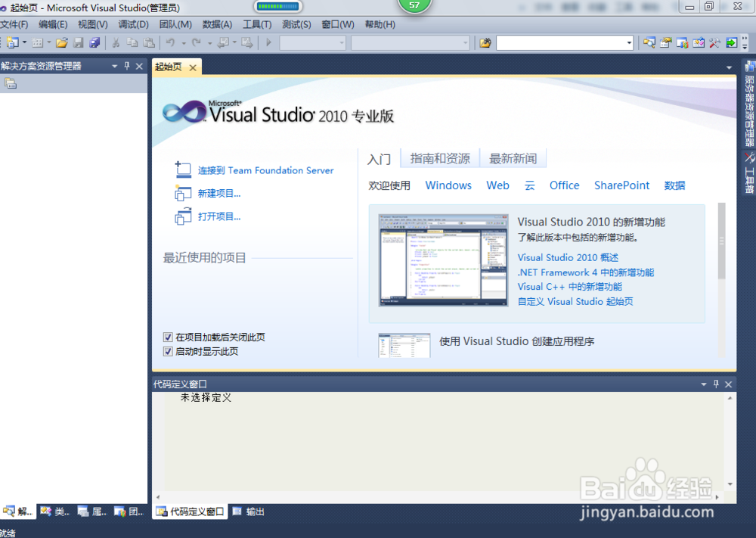Expand the Find combo box arrow

[x=629, y=43]
